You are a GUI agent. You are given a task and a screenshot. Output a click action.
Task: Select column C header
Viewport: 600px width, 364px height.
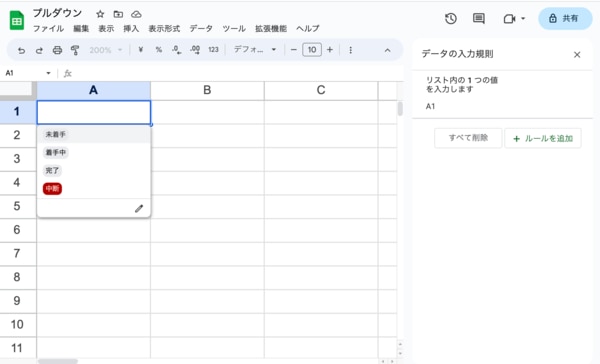[x=321, y=91]
